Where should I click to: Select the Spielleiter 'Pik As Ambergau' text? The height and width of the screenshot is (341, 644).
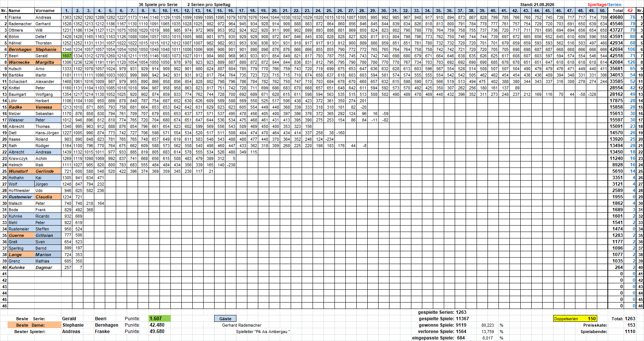(x=263, y=332)
